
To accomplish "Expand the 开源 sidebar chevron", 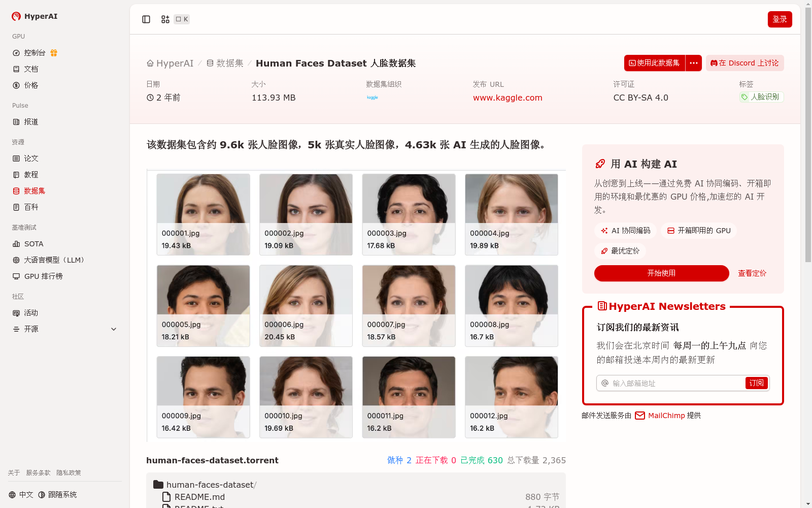I will click(114, 329).
